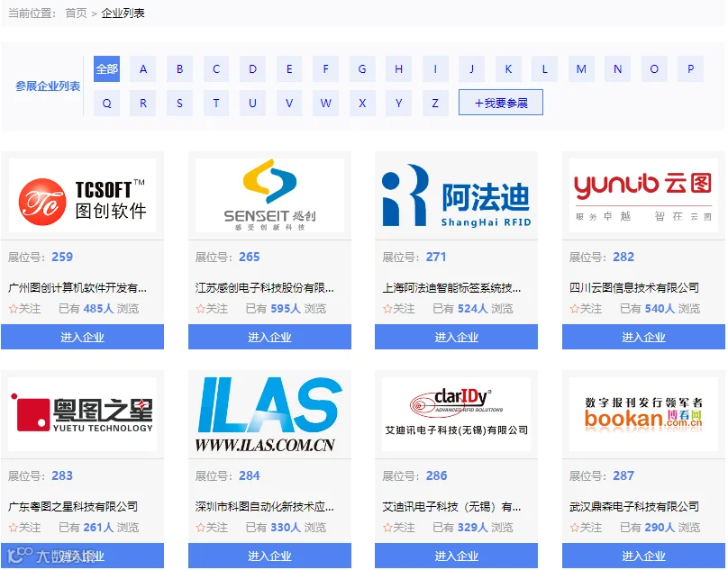Filter by letter Y
728x570 pixels.
398,103
